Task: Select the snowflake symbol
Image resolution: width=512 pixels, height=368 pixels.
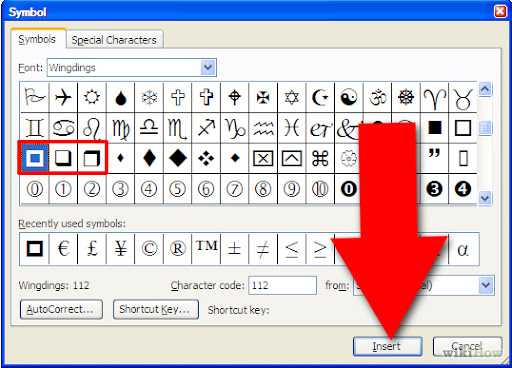Action: (x=149, y=98)
